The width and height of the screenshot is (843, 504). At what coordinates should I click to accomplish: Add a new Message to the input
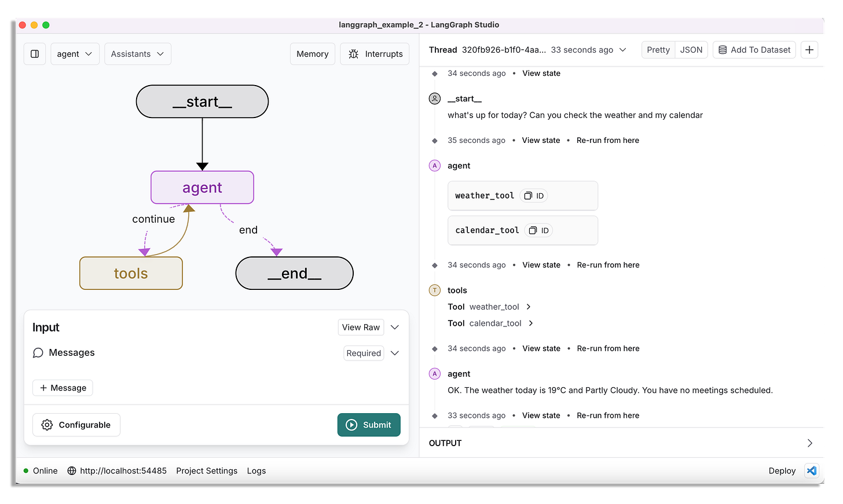[x=63, y=388]
